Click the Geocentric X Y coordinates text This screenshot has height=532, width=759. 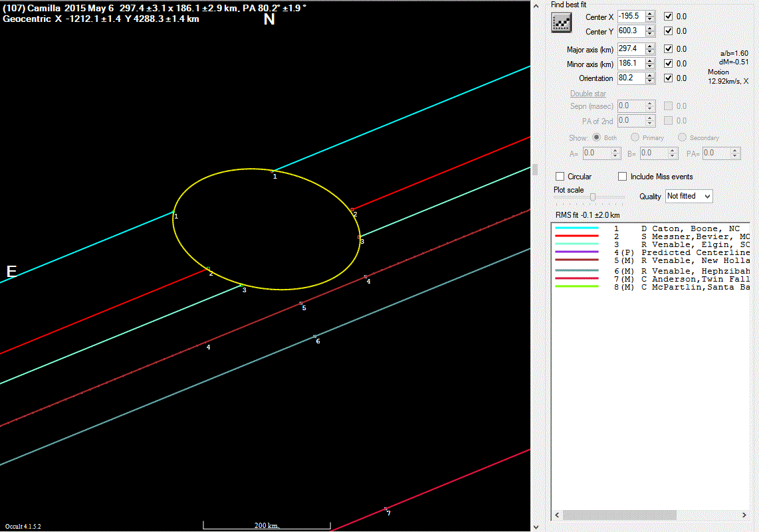pyautogui.click(x=100, y=19)
